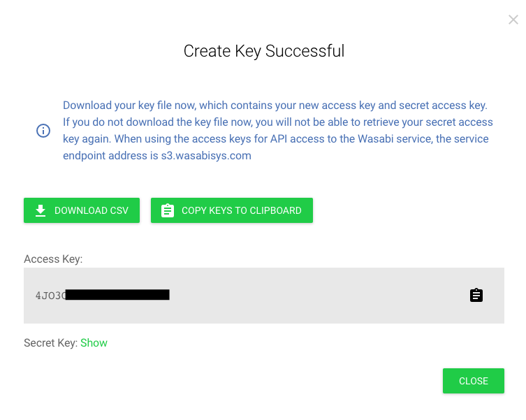Viewport: 526px width, 420px height.
Task: Click the Create Key Successful heading
Action: click(x=264, y=51)
